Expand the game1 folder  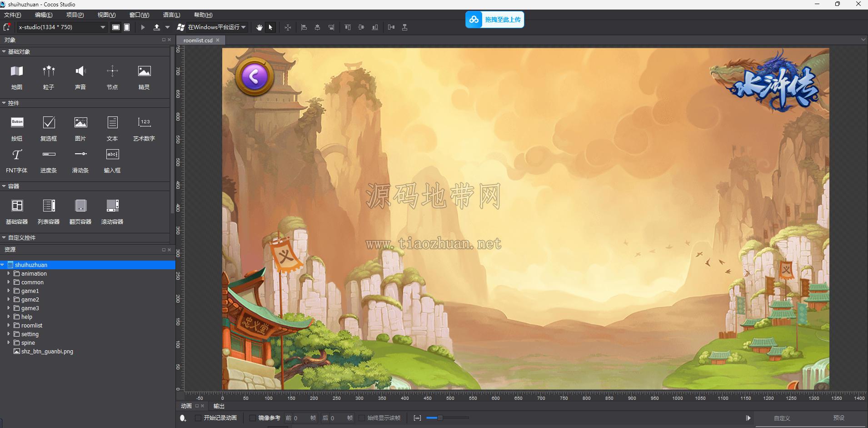point(9,291)
